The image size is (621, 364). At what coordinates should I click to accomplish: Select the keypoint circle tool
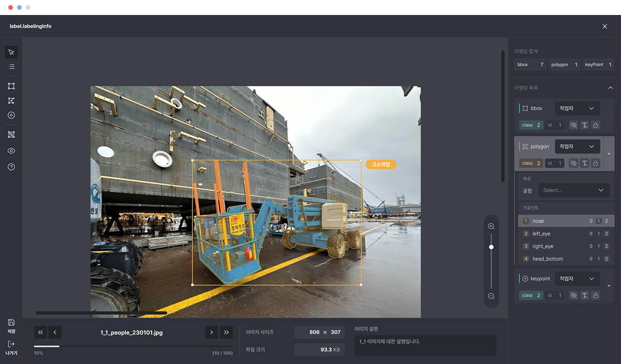coord(11,115)
